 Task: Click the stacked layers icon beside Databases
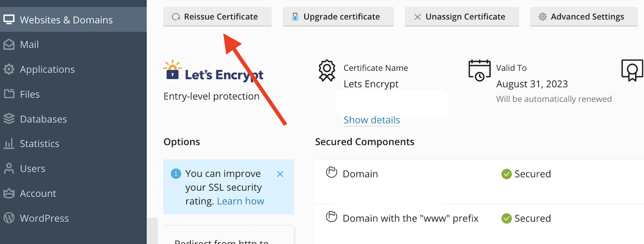[x=9, y=118]
